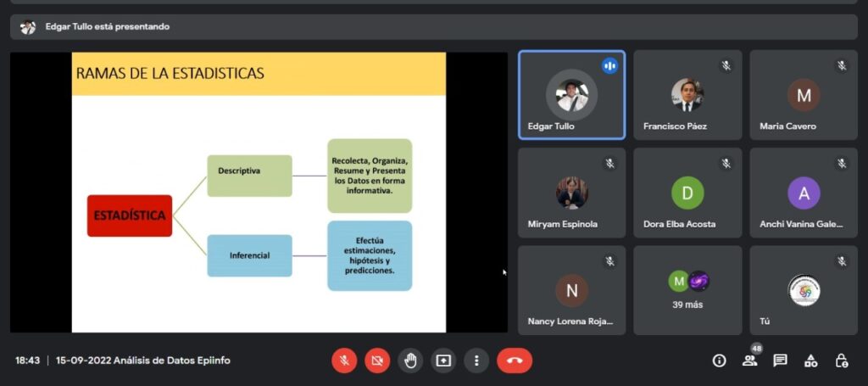Click Francisco Páez's profile photo
The image size is (868, 386).
pos(687,95)
